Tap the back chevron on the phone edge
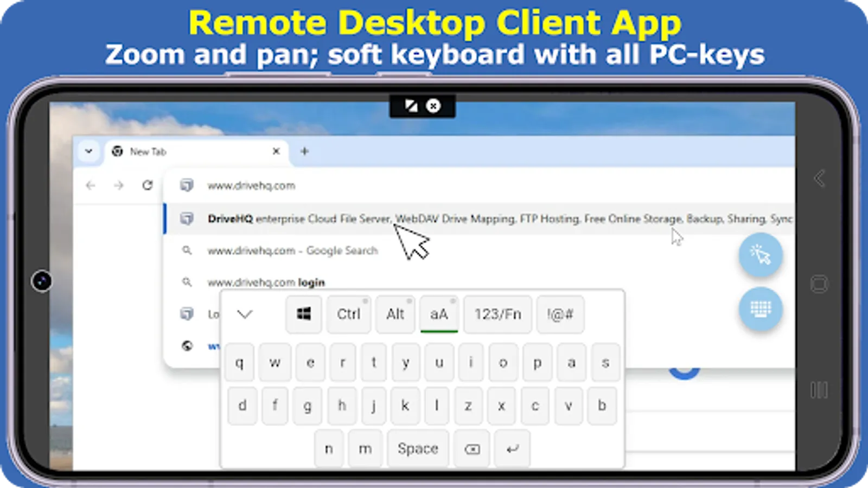 tap(819, 179)
